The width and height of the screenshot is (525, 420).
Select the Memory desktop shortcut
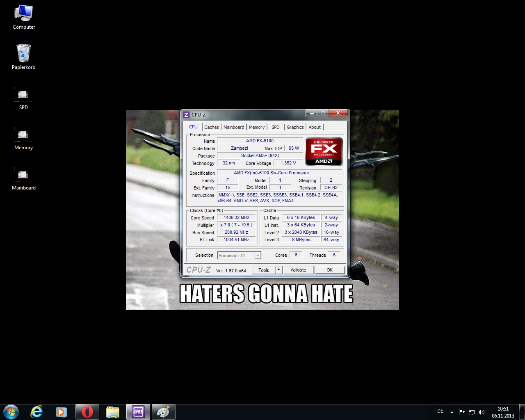[x=23, y=139]
